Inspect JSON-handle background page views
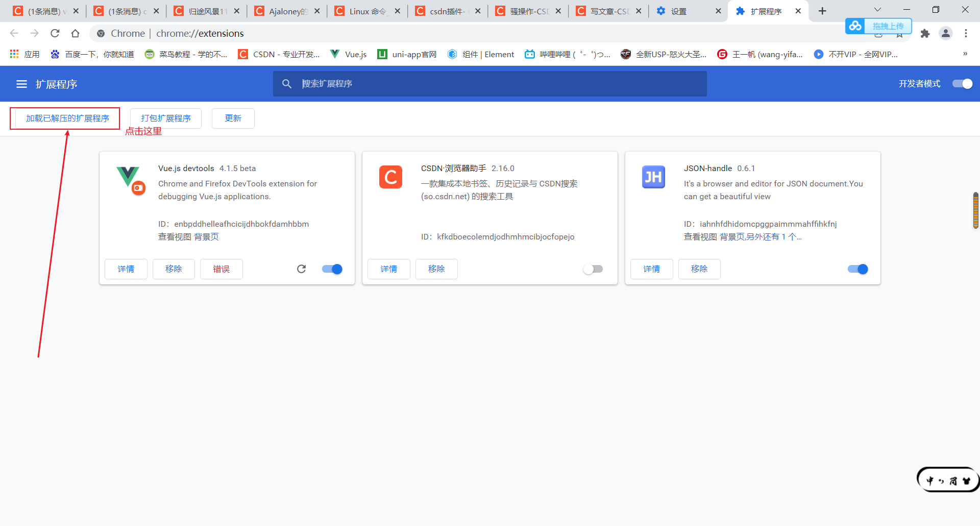Viewport: 980px width, 526px height. point(761,237)
